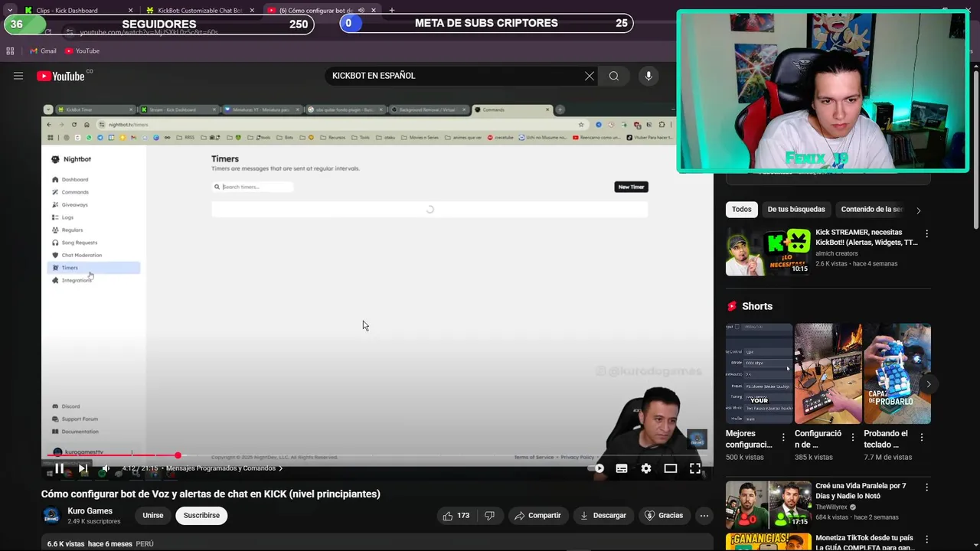The height and width of the screenshot is (551, 980).
Task: Go to the YouTube home logo
Action: click(60, 76)
